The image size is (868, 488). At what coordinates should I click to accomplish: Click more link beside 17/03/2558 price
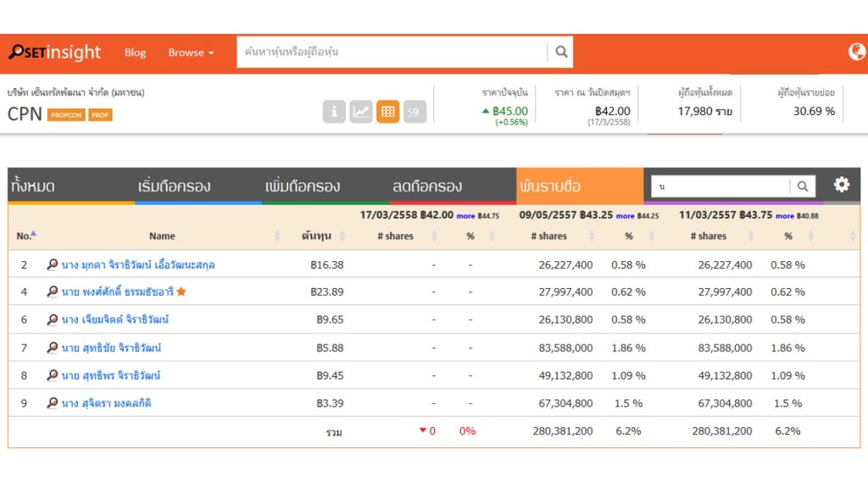coord(465,216)
